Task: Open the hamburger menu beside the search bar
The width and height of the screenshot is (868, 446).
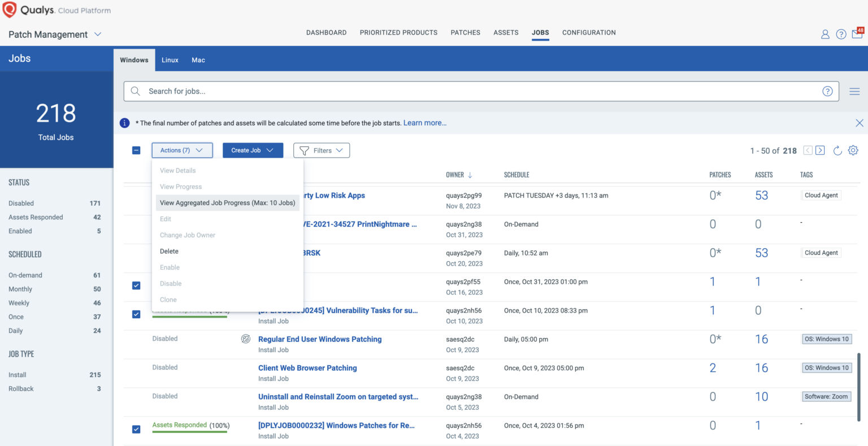Action: pyautogui.click(x=854, y=91)
